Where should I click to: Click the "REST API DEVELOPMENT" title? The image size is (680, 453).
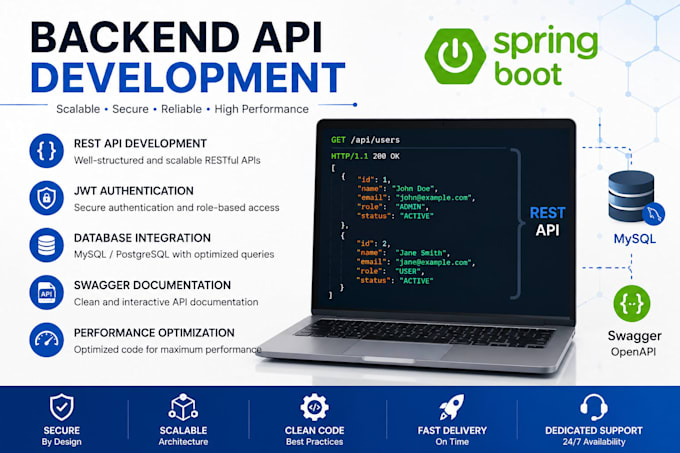140,143
